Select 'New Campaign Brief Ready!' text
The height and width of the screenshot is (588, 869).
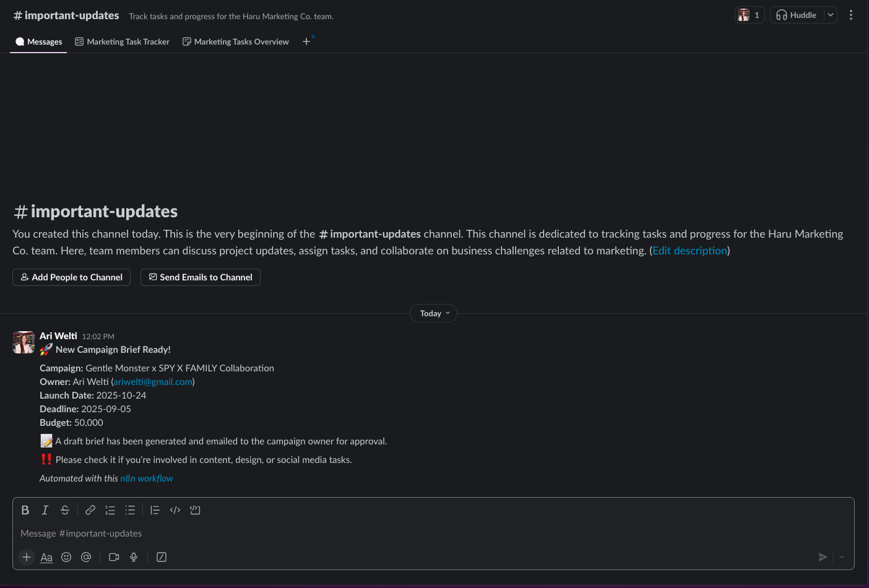pos(113,350)
